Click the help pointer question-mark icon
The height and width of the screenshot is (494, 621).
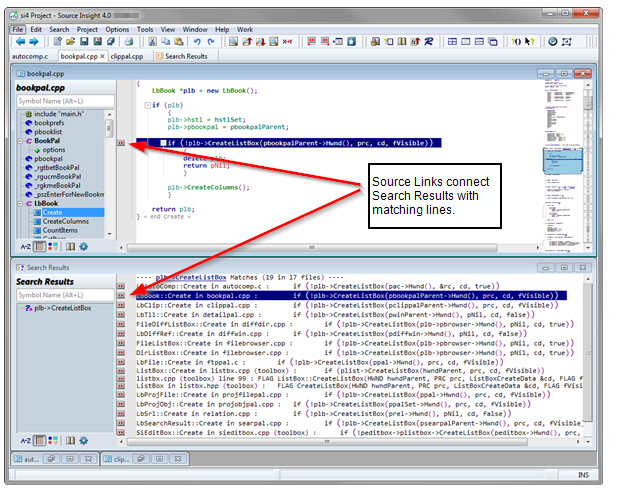[530, 41]
